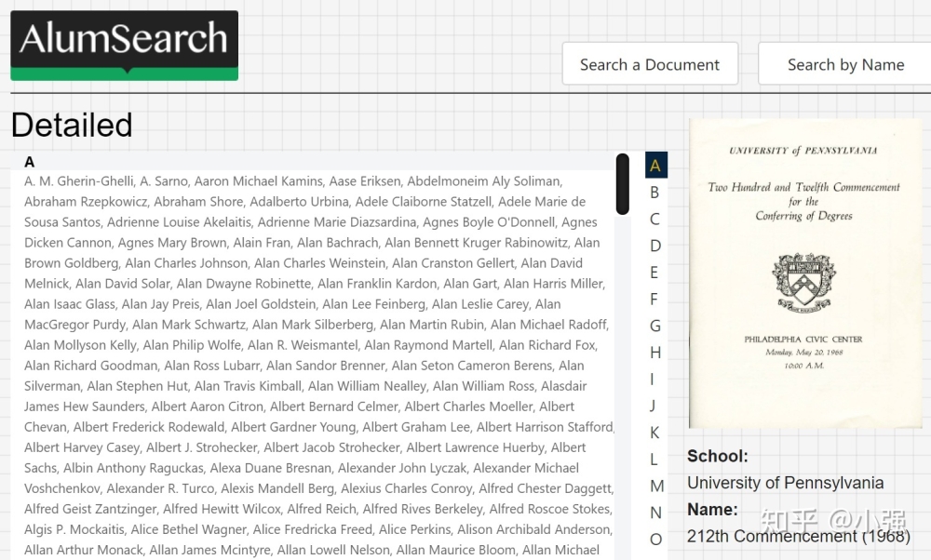Select the name Aaron Michael Kamins
This screenshot has height=560, width=931.
[258, 181]
